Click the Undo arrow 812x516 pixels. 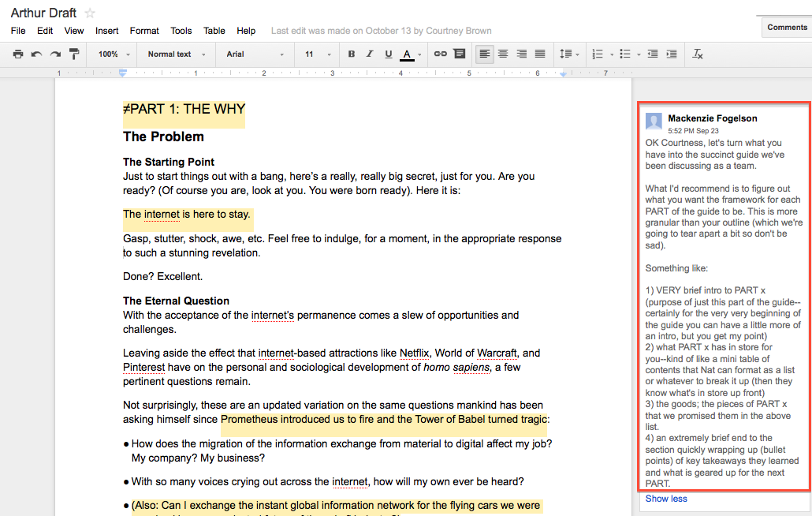pyautogui.click(x=36, y=54)
